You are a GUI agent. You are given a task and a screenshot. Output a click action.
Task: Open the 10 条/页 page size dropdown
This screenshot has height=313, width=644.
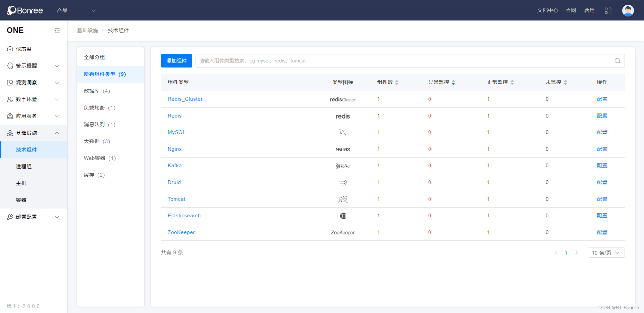(606, 253)
